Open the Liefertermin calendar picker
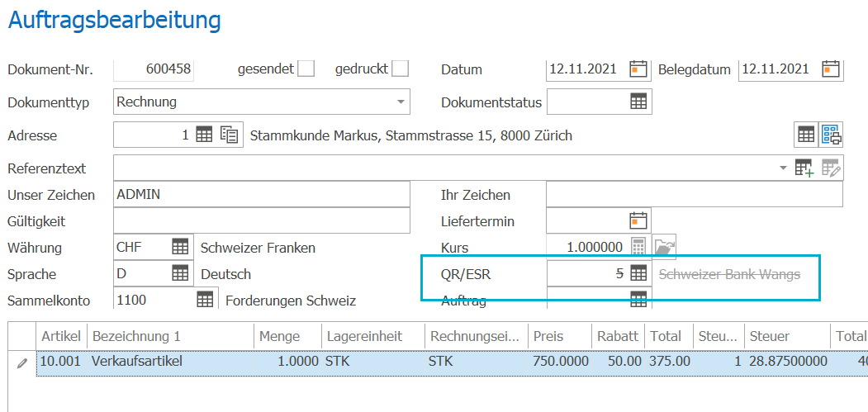Image resolution: width=868 pixels, height=412 pixels. [x=638, y=220]
